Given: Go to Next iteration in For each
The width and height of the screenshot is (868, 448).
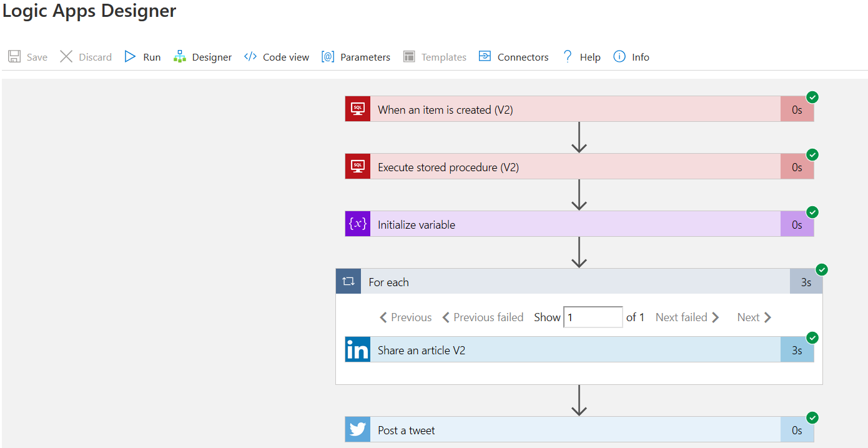Looking at the screenshot, I should click(x=754, y=317).
